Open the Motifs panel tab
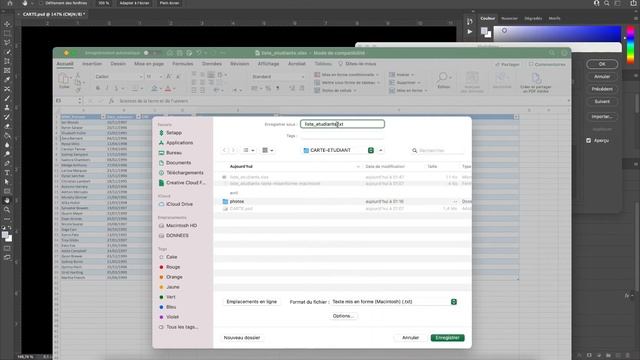640x360 pixels. [554, 18]
